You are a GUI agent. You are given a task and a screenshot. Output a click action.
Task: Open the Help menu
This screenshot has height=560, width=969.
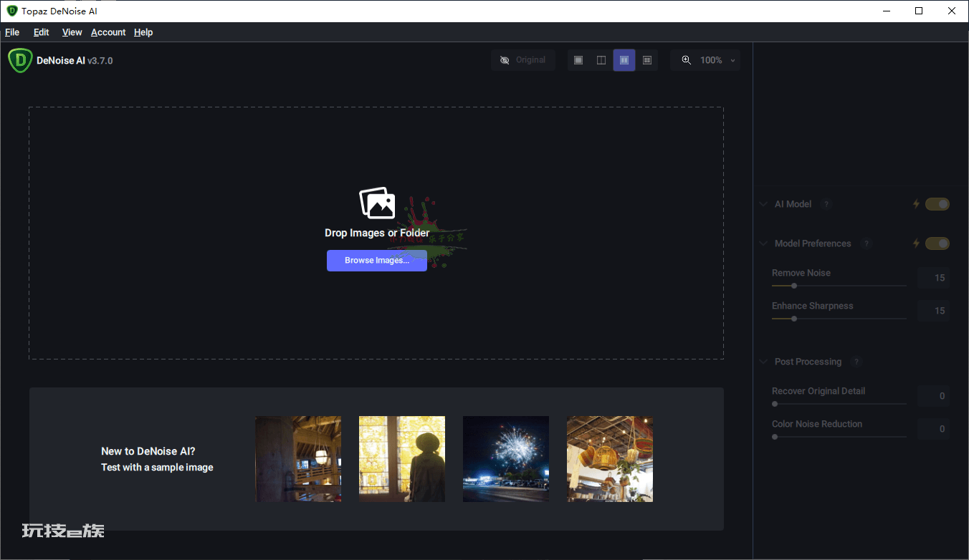coord(143,32)
